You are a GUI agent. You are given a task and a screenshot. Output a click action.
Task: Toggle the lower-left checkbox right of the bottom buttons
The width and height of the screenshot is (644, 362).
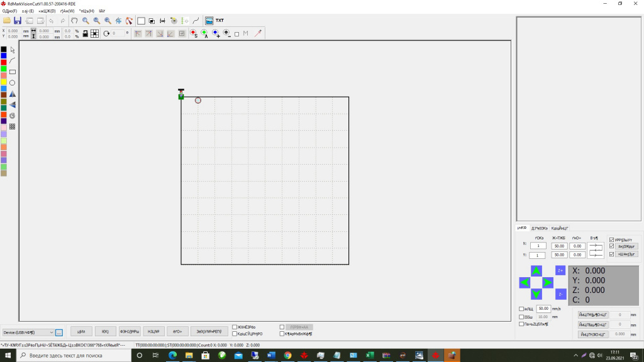click(x=235, y=334)
